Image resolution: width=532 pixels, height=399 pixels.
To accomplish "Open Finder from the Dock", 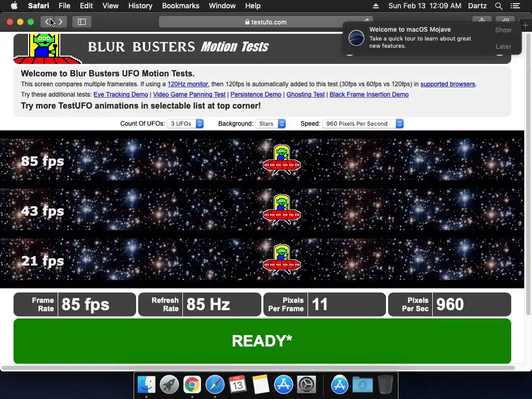I will click(147, 385).
